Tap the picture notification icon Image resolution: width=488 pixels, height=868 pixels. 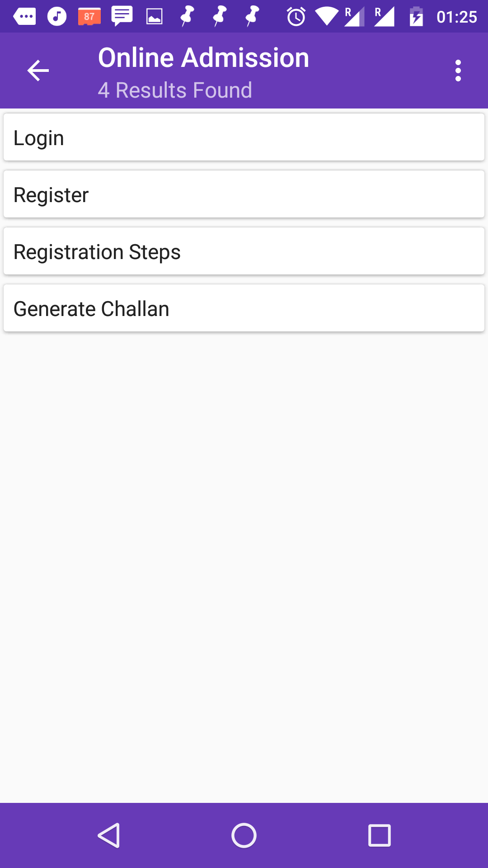point(155,17)
